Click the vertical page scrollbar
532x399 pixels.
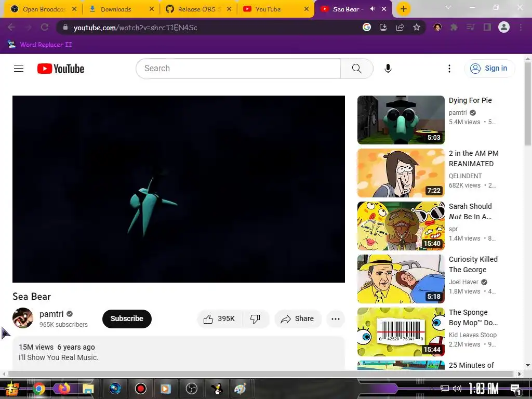[x=528, y=103]
